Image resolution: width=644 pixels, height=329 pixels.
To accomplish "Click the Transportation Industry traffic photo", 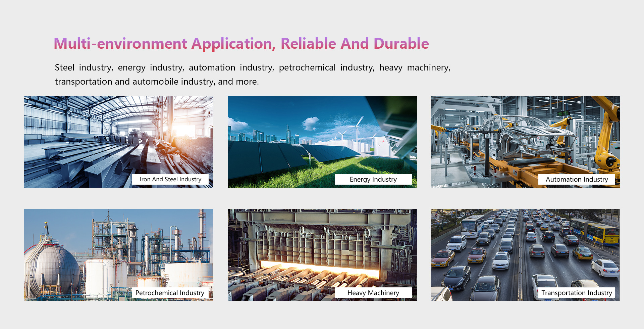I will (x=526, y=255).
